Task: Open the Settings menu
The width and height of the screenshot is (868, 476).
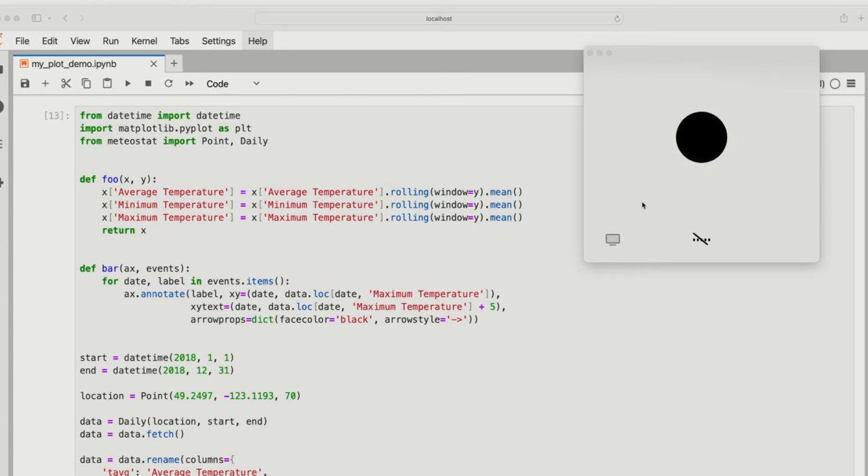Action: (218, 41)
